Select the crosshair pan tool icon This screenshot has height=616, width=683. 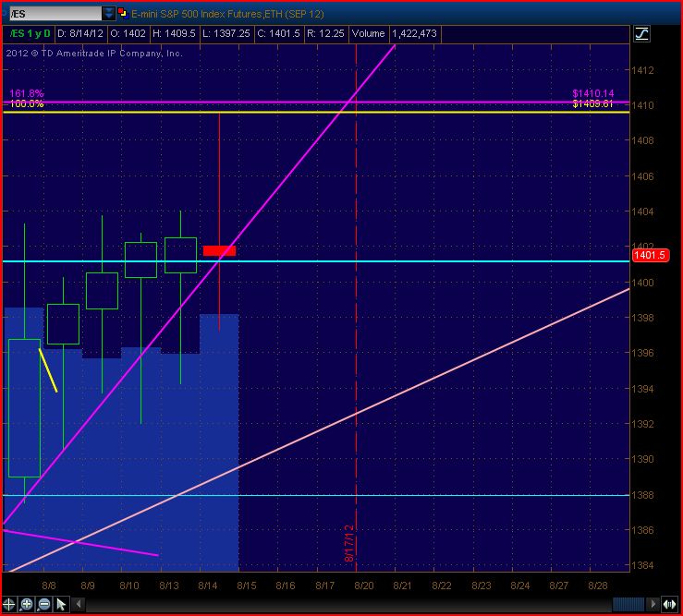[x=8, y=604]
